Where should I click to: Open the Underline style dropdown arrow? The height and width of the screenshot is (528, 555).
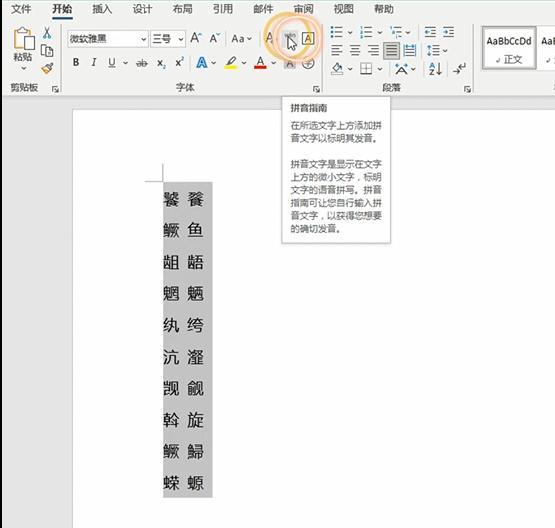point(125,63)
